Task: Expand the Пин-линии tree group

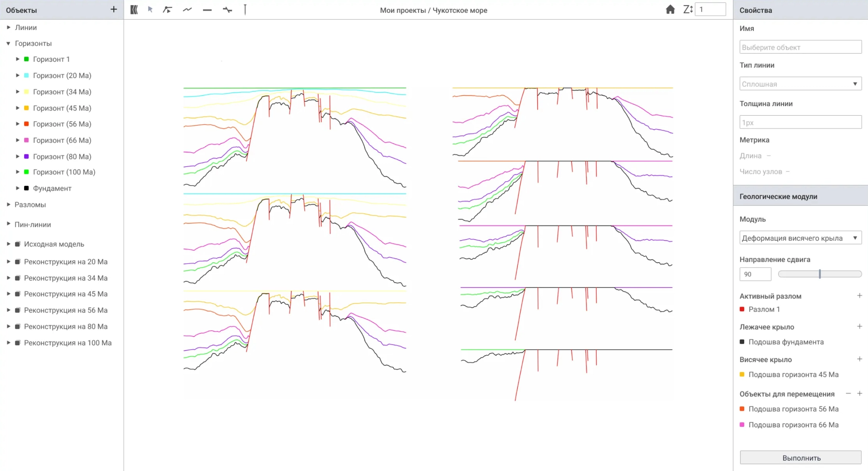Action: click(x=9, y=224)
